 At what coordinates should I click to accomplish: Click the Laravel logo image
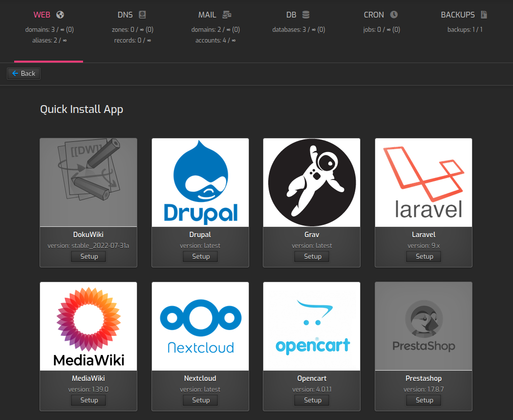coord(424,182)
